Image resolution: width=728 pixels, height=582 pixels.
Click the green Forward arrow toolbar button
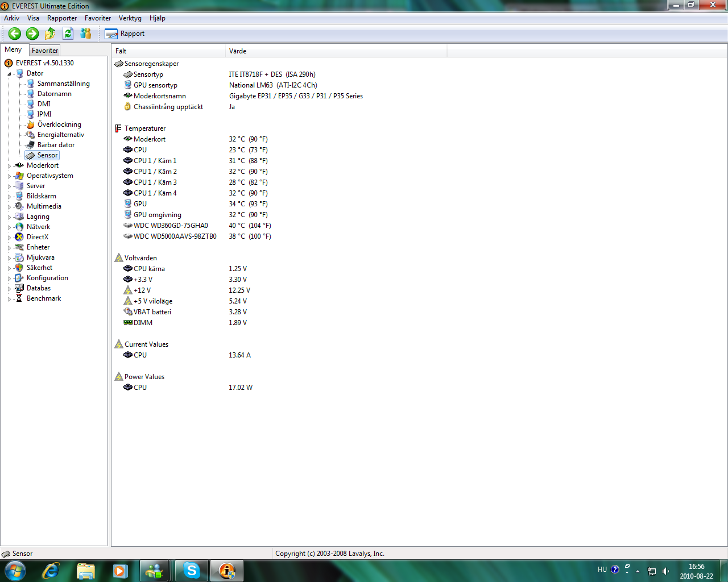[x=32, y=34]
